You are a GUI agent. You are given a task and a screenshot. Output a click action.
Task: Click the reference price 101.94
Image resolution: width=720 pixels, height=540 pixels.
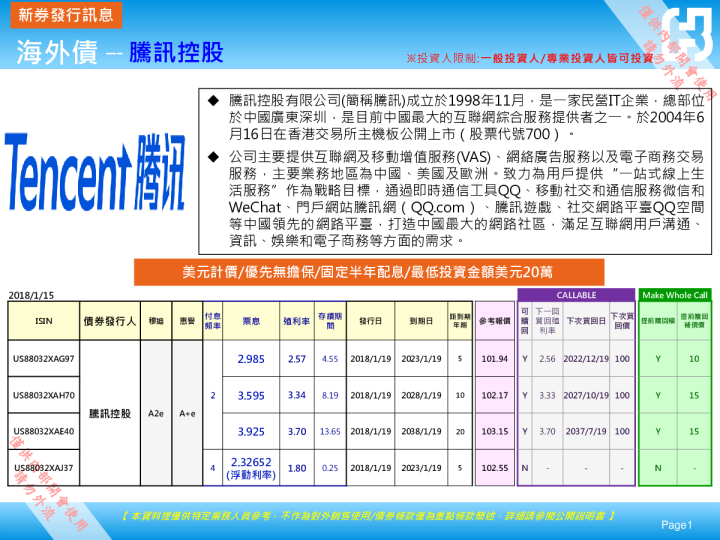coord(495,359)
